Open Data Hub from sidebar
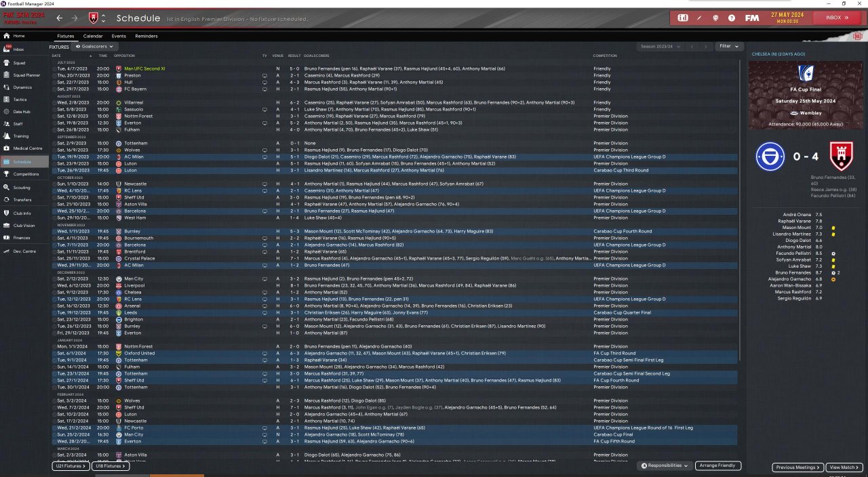The image size is (868, 477). tap(22, 112)
